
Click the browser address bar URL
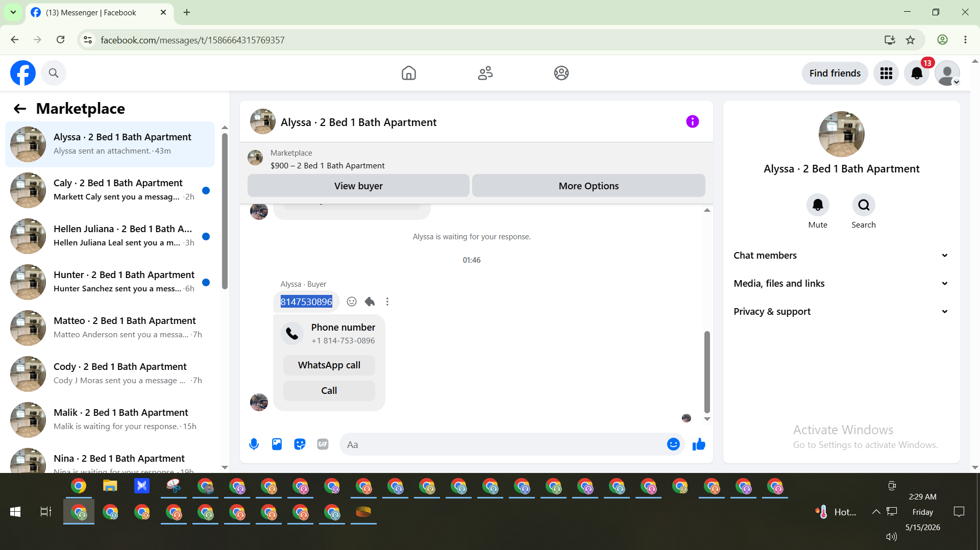(192, 40)
